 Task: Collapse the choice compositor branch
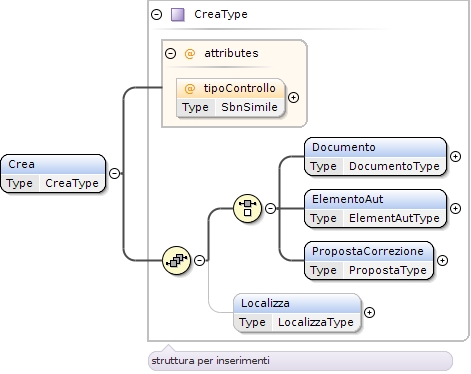(x=270, y=208)
